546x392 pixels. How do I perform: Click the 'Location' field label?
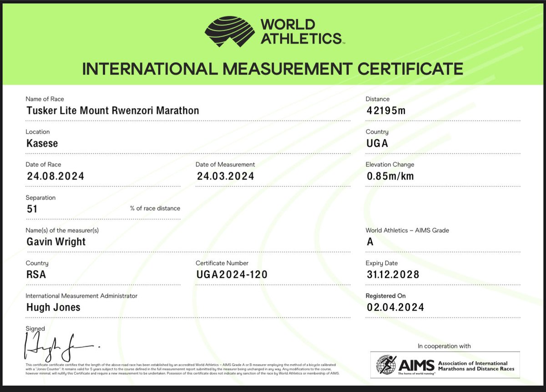tap(38, 132)
